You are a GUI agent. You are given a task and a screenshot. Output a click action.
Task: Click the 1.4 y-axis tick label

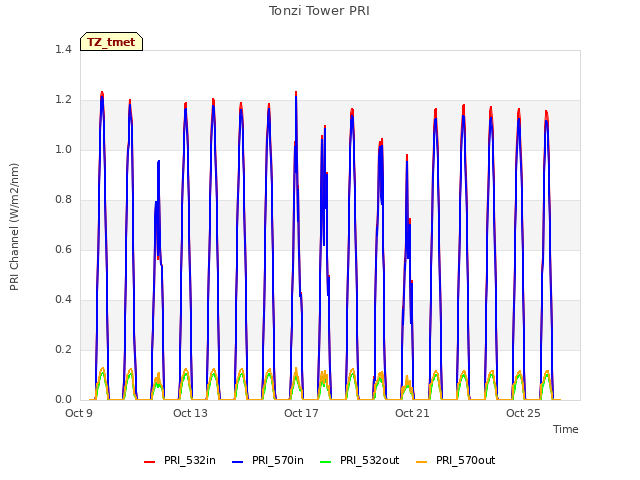(x=63, y=49)
